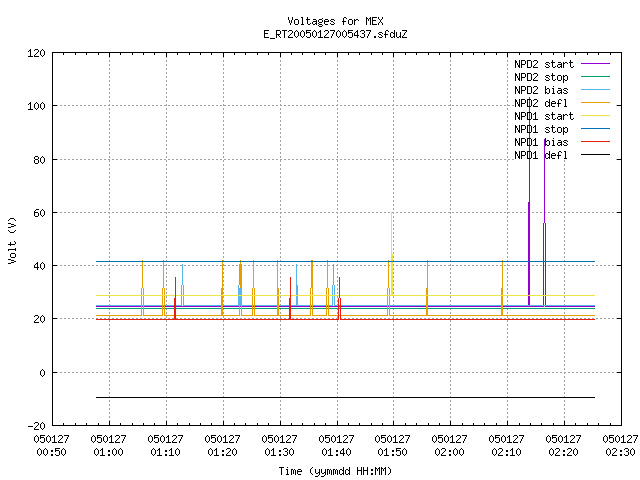Click the x-axis tick label 050127 02:30
Image resolution: width=640 pixels, height=480 pixels.
click(620, 446)
